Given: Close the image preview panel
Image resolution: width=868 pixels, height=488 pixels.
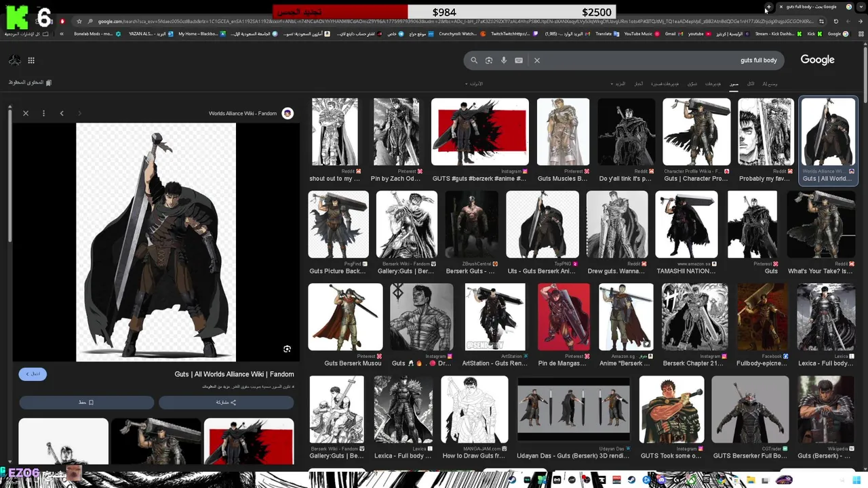Looking at the screenshot, I should point(26,113).
